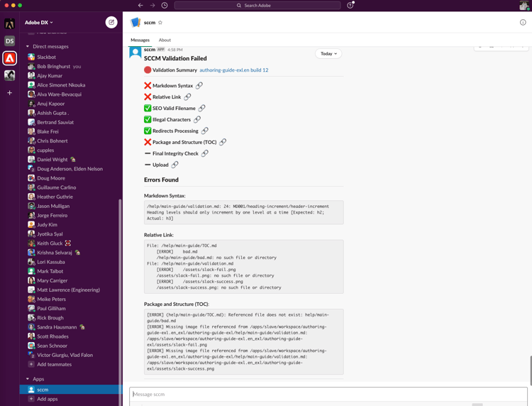
Task: Click the Message sccm input box
Action: (x=328, y=394)
